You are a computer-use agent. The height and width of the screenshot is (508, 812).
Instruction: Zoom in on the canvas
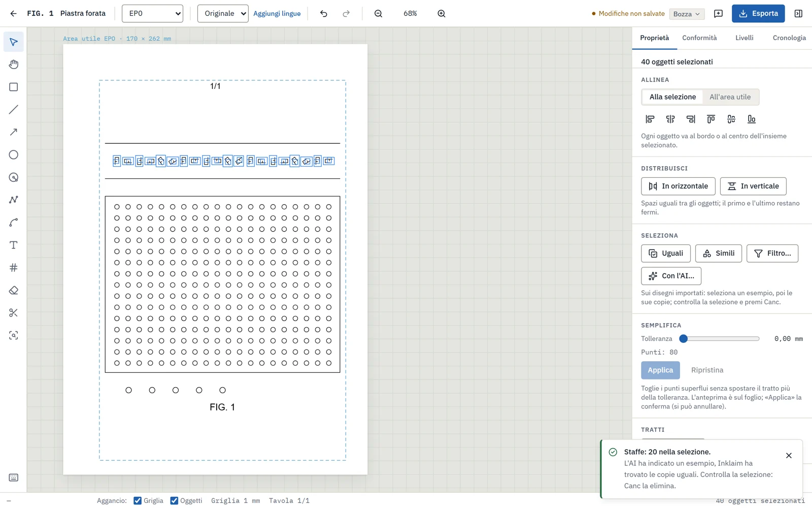pos(442,14)
